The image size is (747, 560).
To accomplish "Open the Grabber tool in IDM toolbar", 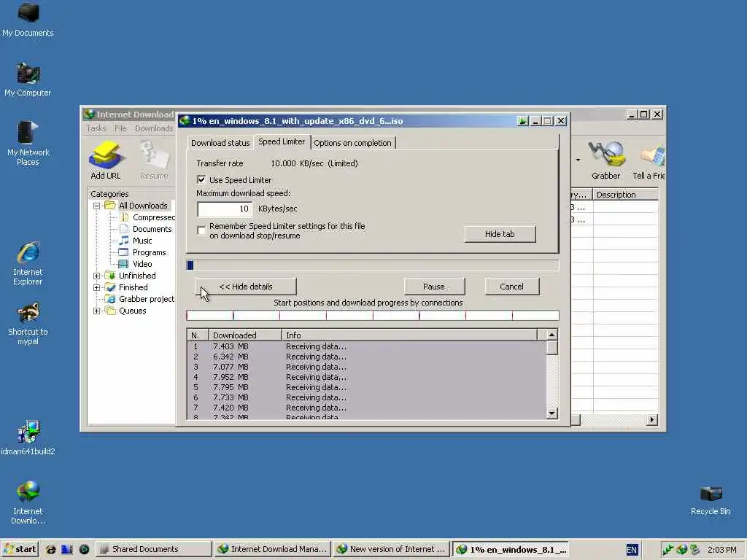I will pos(605,160).
